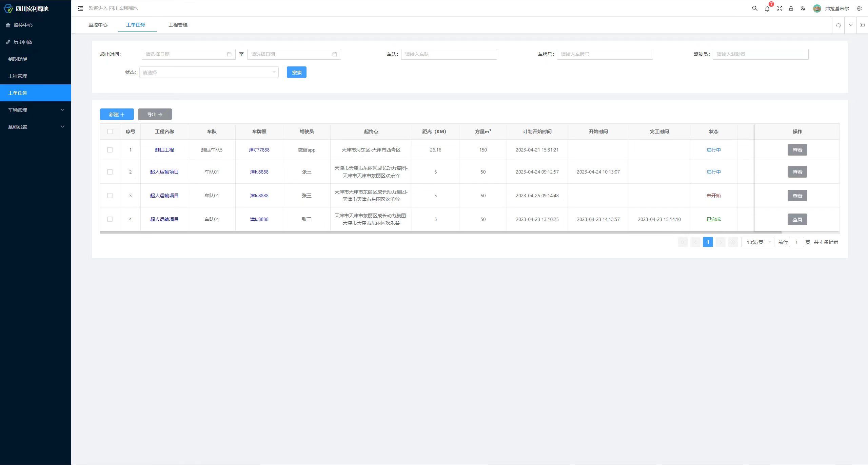
Task: Click the user avatar picture
Action: tap(817, 8)
